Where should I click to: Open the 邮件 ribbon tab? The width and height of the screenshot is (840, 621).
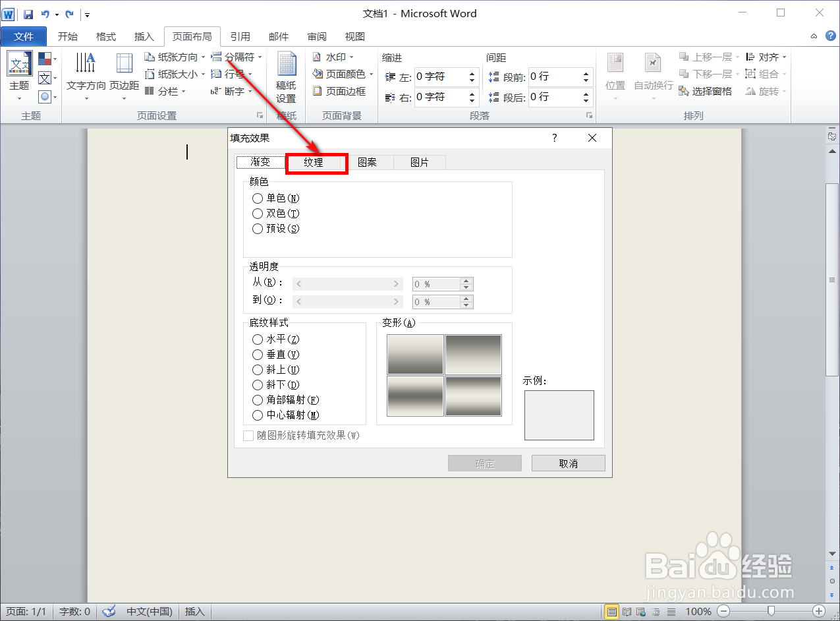click(x=279, y=36)
